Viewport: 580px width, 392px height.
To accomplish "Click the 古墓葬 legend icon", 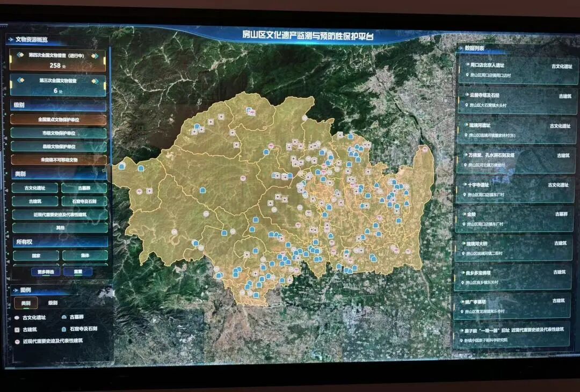I will point(64,318).
